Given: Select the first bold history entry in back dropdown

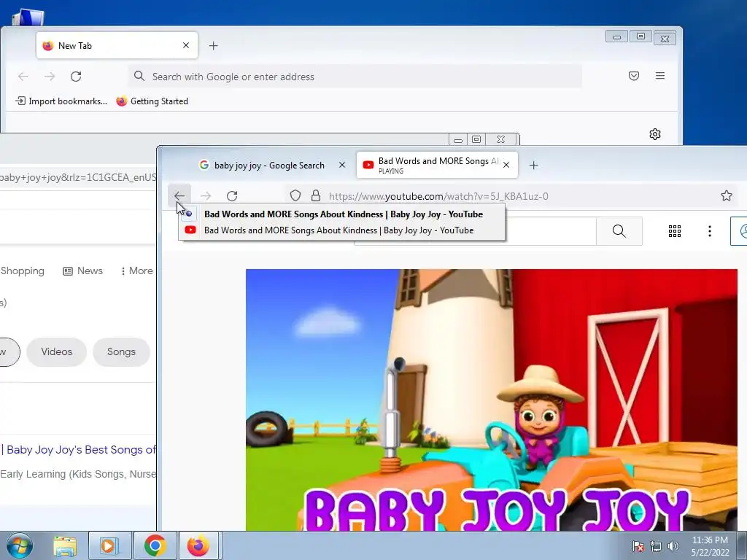Looking at the screenshot, I should (x=342, y=214).
